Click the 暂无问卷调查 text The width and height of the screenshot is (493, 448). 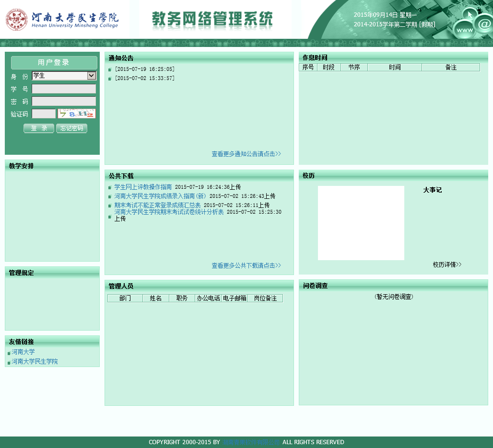pyautogui.click(x=394, y=297)
